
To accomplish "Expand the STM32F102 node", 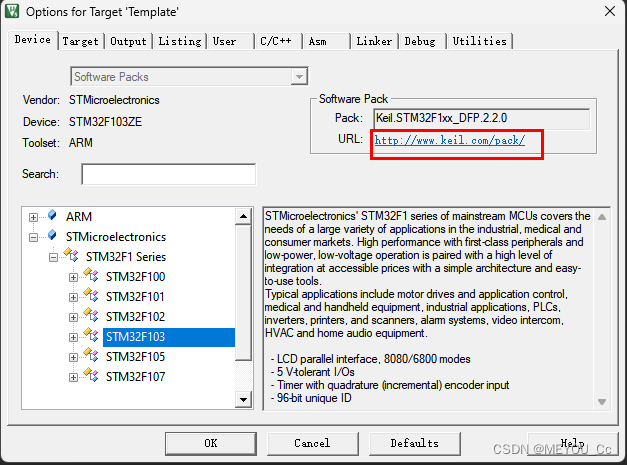I will (73, 317).
